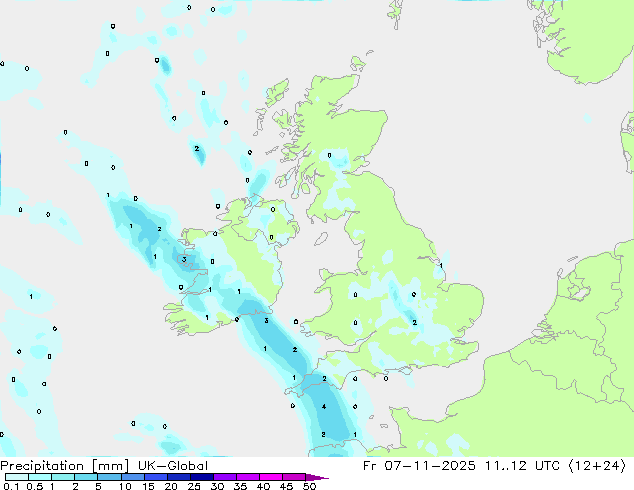Click the "50" legend scale label
The image size is (634, 490).
[309, 486]
